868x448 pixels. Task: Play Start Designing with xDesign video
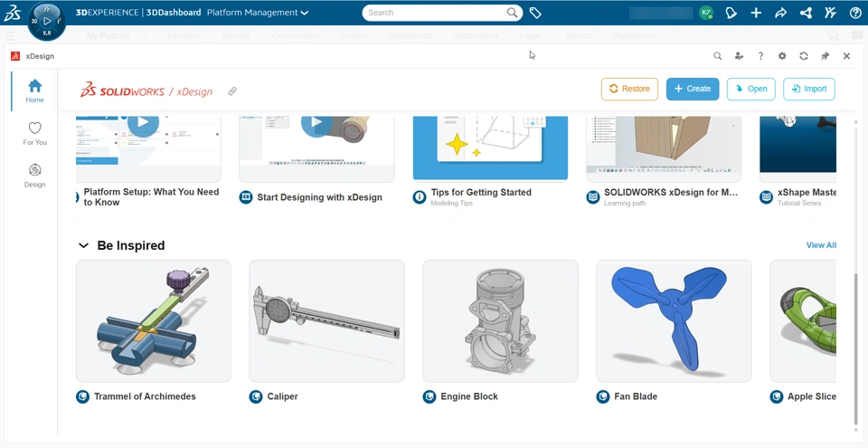click(316, 122)
